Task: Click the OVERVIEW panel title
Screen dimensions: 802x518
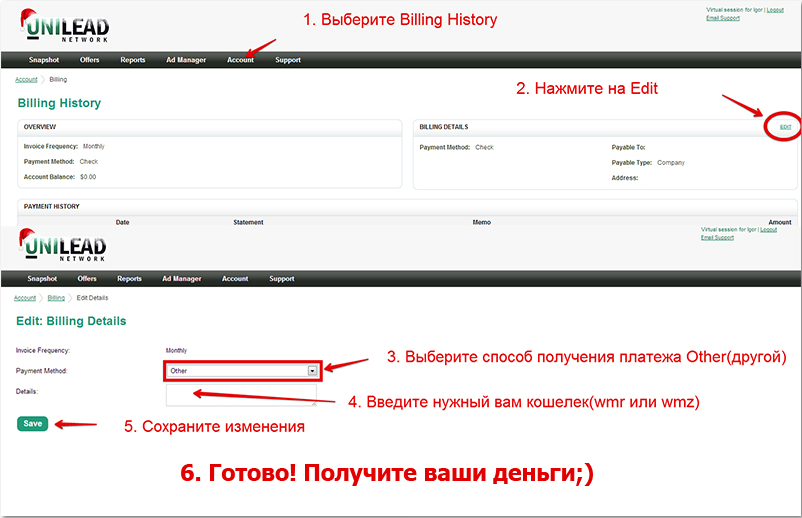Action: click(40, 127)
